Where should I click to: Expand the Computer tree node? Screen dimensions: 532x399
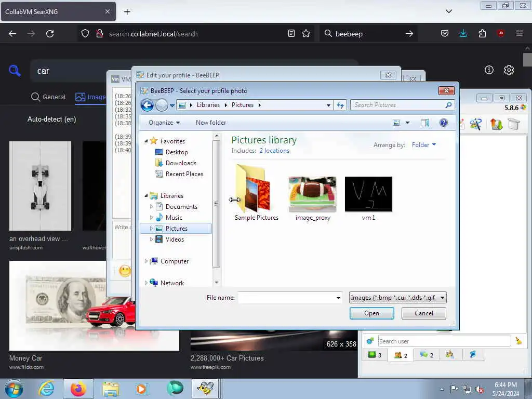(x=146, y=261)
